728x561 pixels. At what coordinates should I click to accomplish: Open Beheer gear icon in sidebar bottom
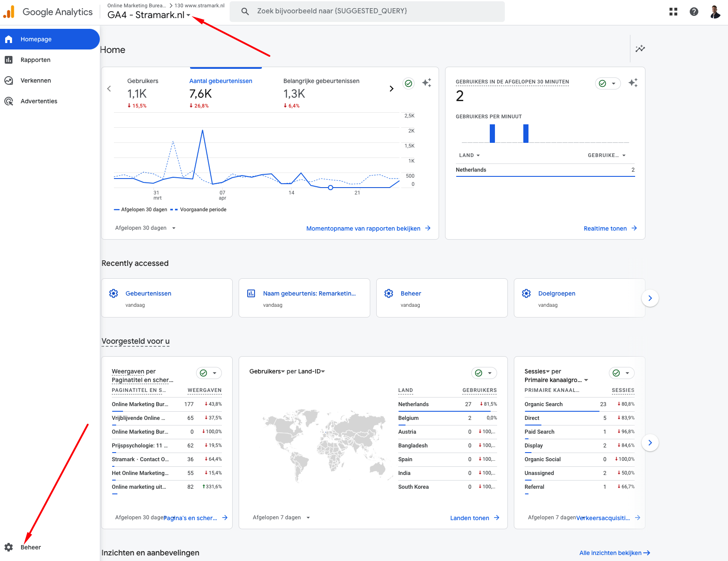pos(9,547)
